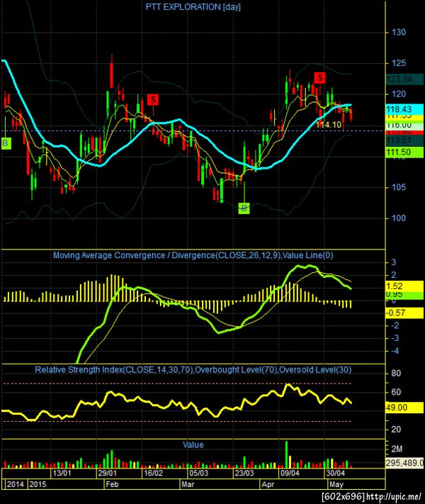Click the 100 price axis label
Viewport: 425px width, 504px height.
pyautogui.click(x=398, y=218)
